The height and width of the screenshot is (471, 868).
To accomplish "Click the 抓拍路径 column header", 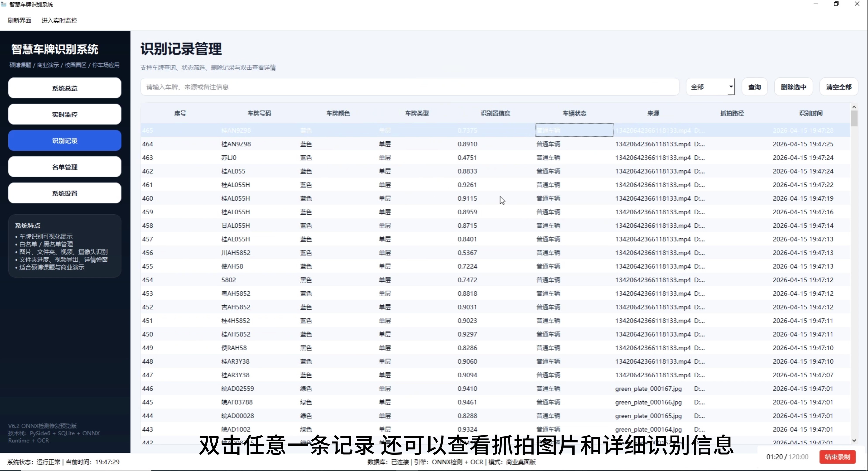I will click(x=732, y=113).
